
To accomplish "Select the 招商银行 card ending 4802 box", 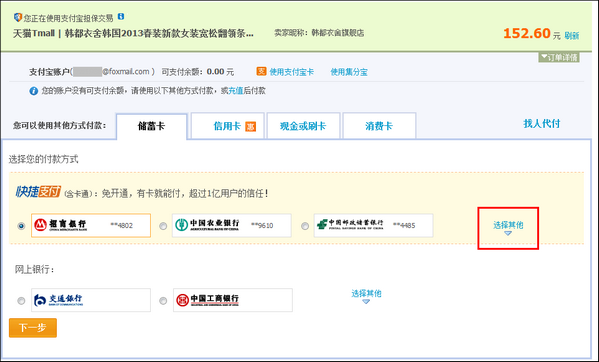I will (91, 225).
